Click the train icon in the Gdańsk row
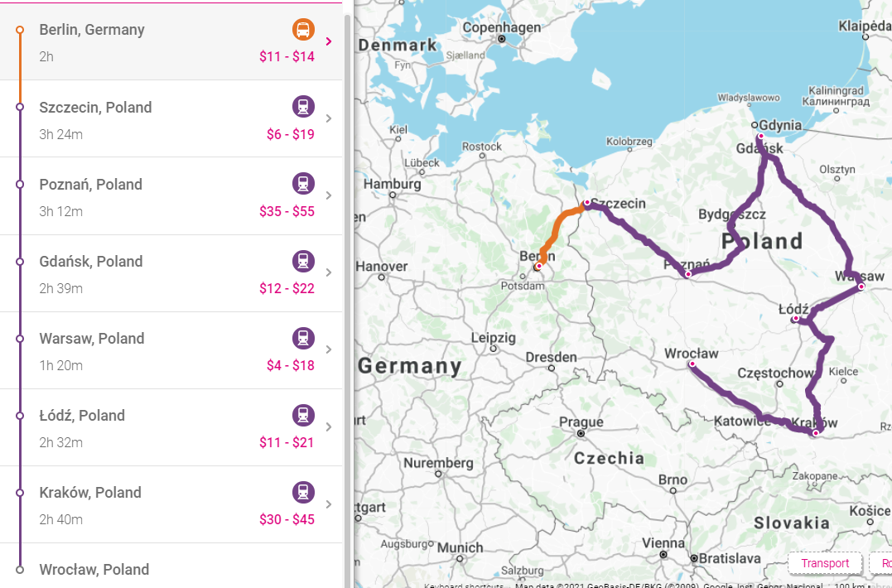 303,261
